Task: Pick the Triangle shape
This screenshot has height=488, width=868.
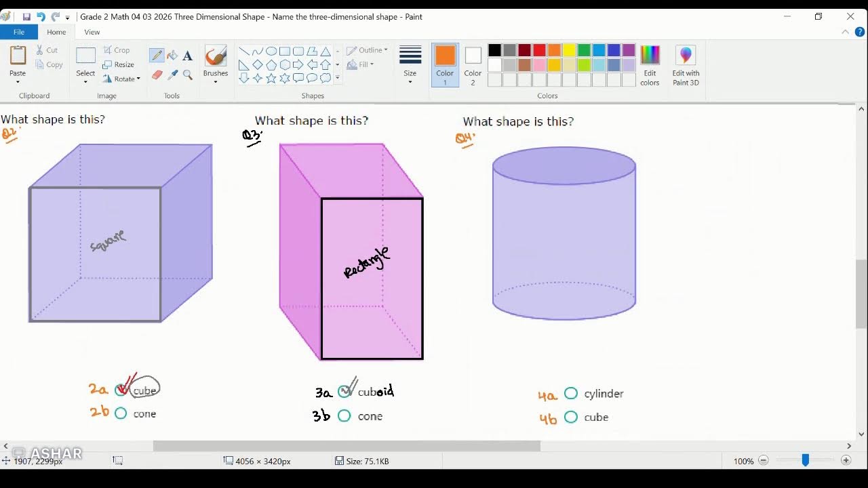Action: point(325,52)
